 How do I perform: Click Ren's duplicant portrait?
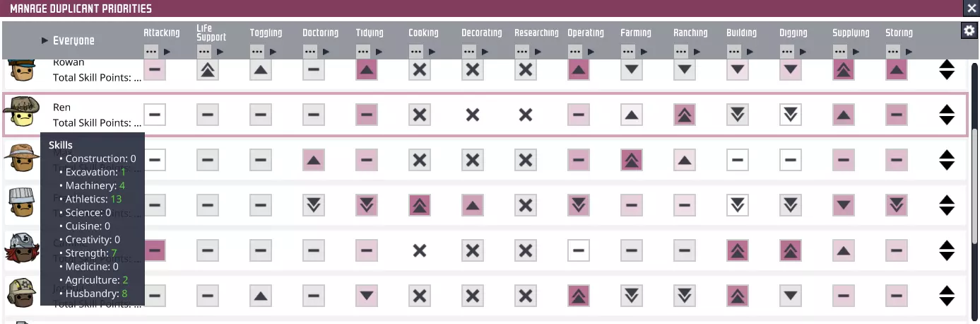tap(21, 114)
